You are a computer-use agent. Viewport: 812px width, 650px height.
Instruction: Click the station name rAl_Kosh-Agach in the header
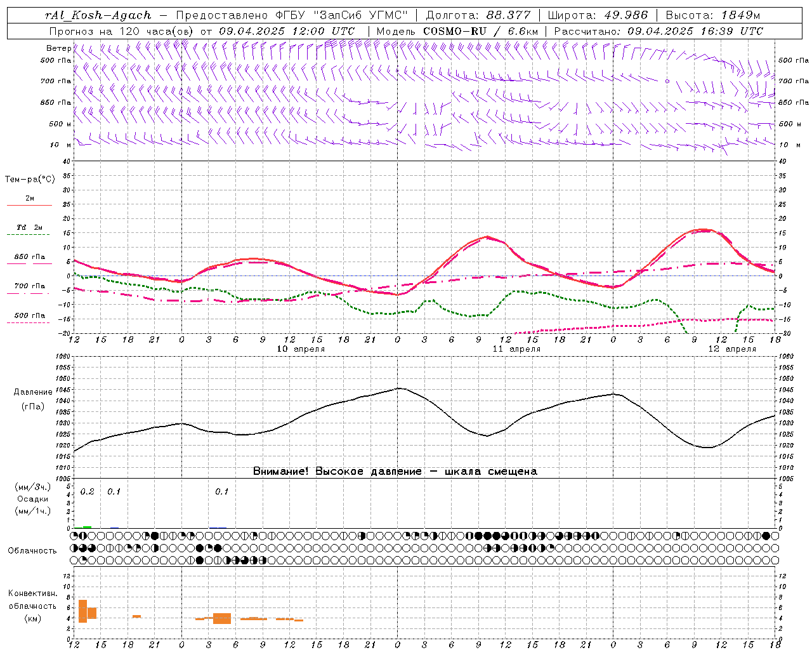coord(98,15)
